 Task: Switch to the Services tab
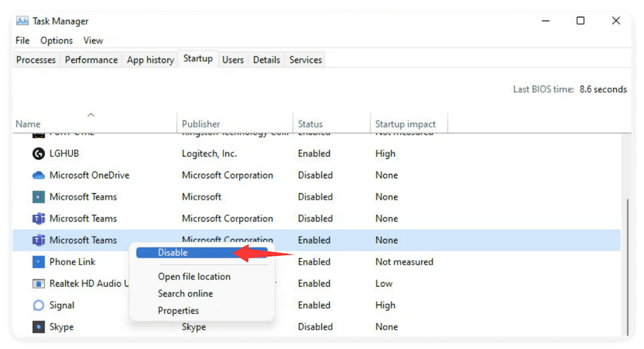(x=305, y=60)
